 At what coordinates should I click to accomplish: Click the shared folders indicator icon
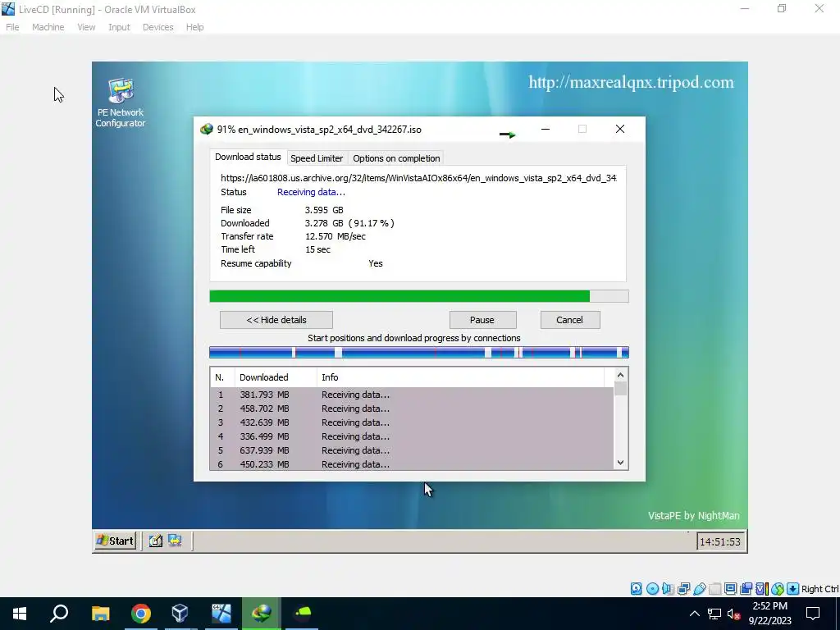coord(714,589)
